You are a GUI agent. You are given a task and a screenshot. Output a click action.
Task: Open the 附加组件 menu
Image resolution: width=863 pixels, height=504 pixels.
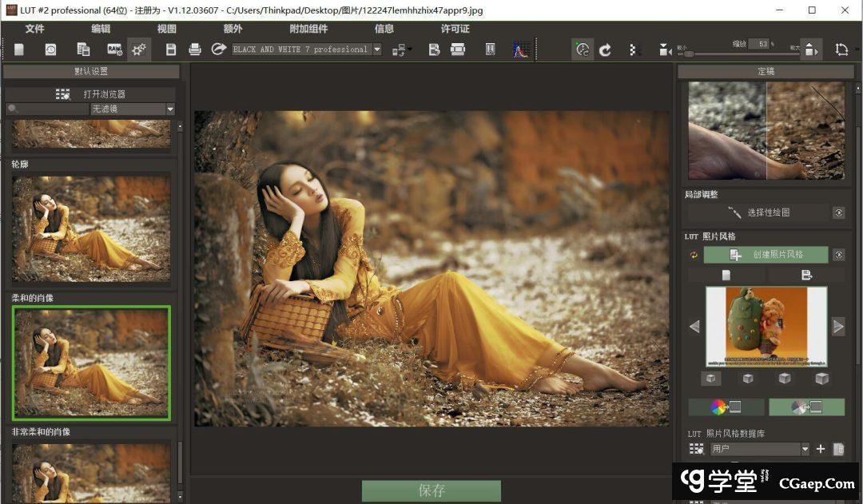pos(308,29)
